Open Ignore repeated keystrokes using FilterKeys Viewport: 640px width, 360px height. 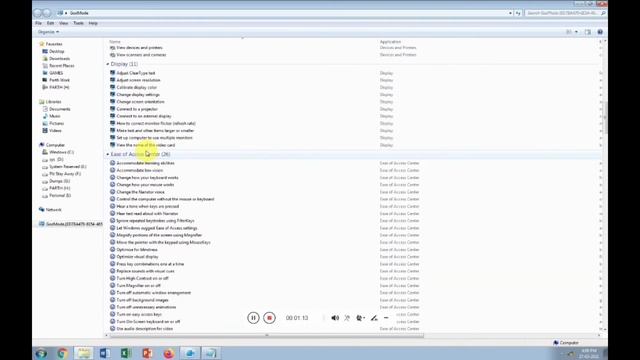(x=155, y=220)
